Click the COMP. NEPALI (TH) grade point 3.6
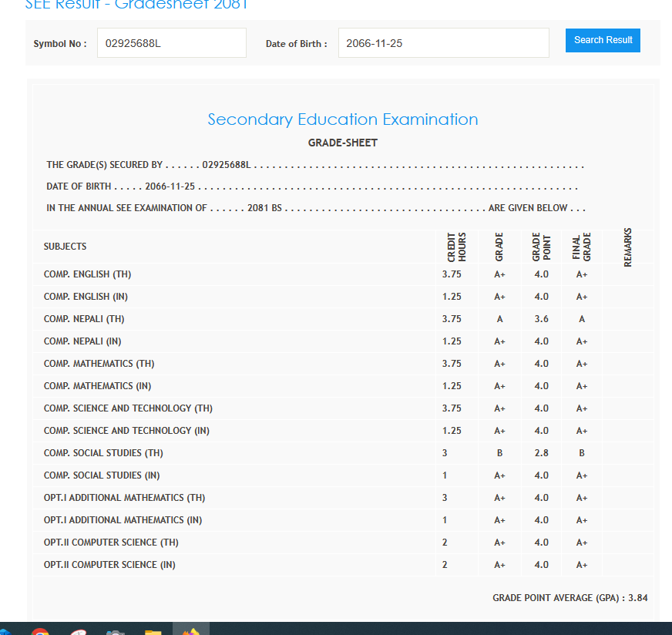672x635 pixels. (541, 319)
